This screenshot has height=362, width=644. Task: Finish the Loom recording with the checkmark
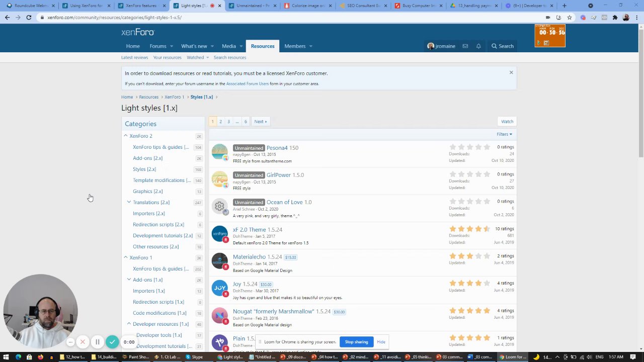(112, 342)
